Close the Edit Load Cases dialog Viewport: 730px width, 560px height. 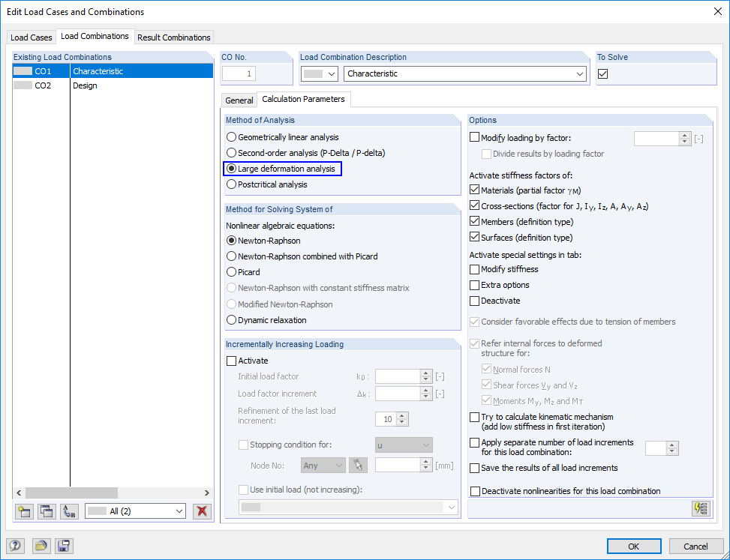click(717, 12)
